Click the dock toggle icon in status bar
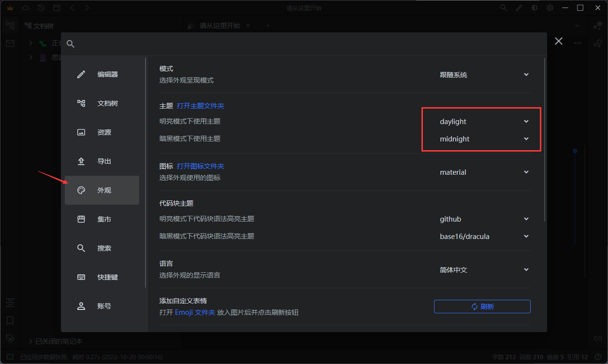 tap(10, 357)
